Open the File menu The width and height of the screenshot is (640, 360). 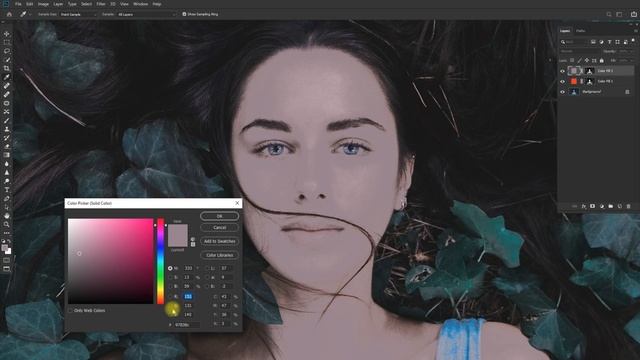coord(18,4)
